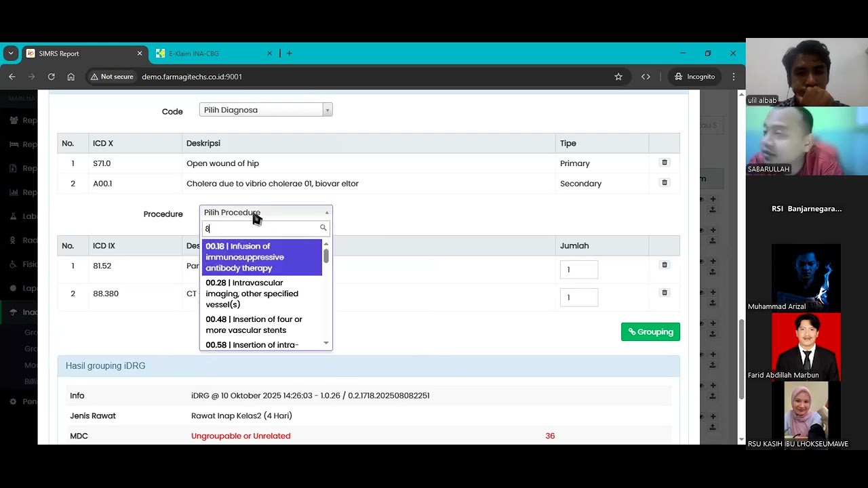
Task: Click the 'Open wound of hip' description
Action: click(x=222, y=163)
